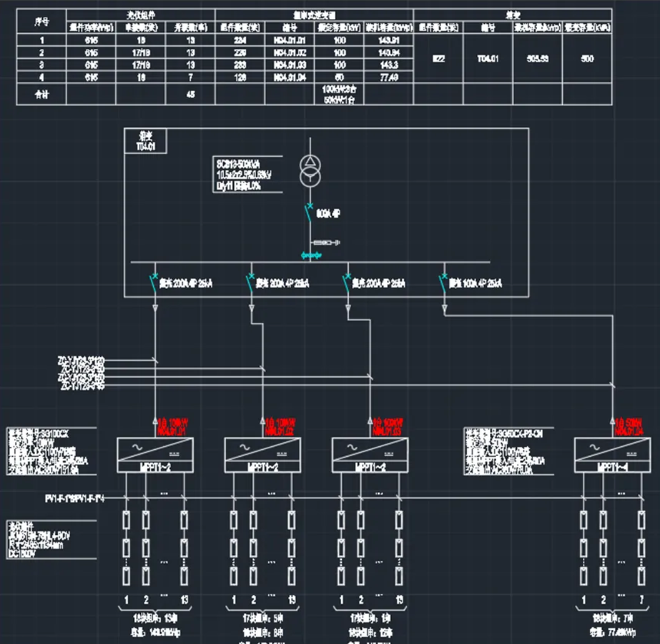This screenshot has width=660, height=644.
Task: Click the total value 45 in the table
Action: click(x=190, y=94)
